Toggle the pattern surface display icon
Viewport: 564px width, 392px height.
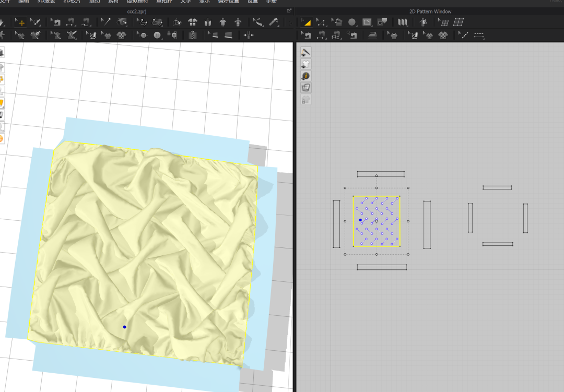point(305,88)
